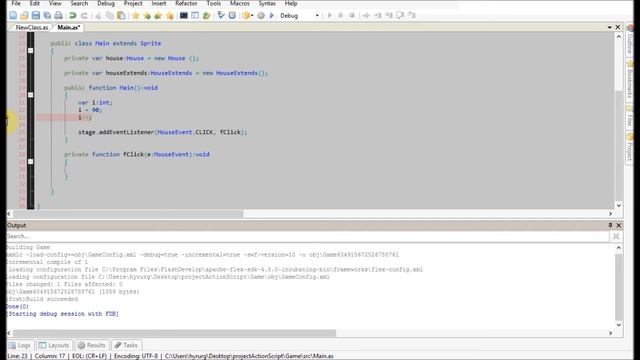
Task: Open the Layouts panel tab
Action: click(x=54, y=345)
